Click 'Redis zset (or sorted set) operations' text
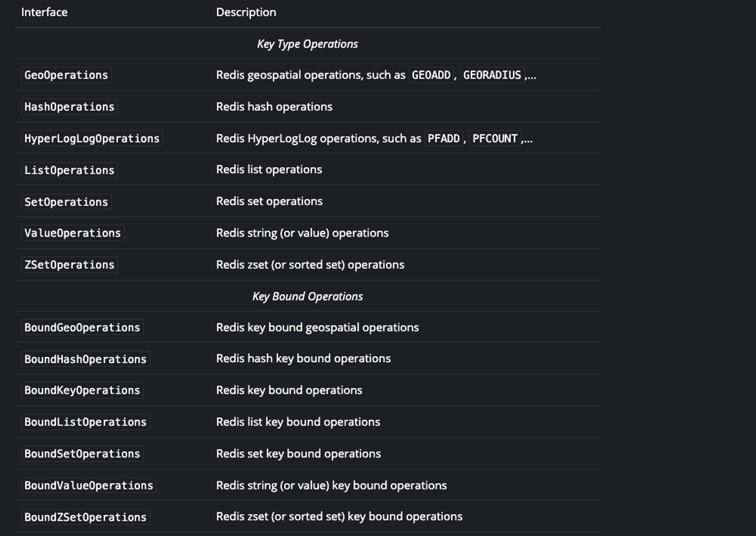Screen dimensions: 756x536 [x=310, y=265]
